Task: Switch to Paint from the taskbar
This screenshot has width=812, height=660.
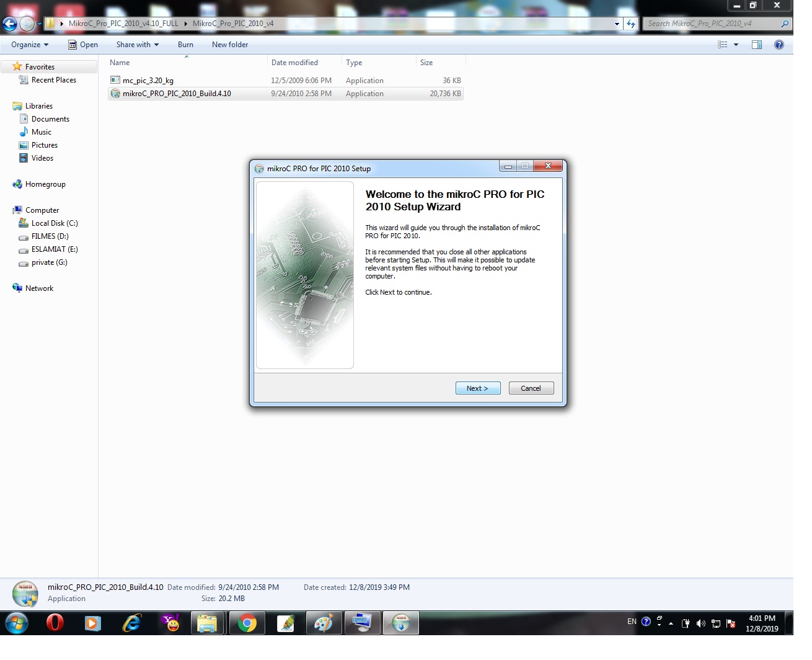Action: (x=324, y=623)
